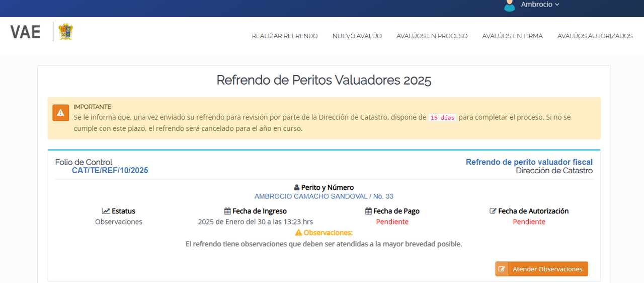Click the chart icon next to Estatus
This screenshot has width=644, height=283.
coord(106,211)
